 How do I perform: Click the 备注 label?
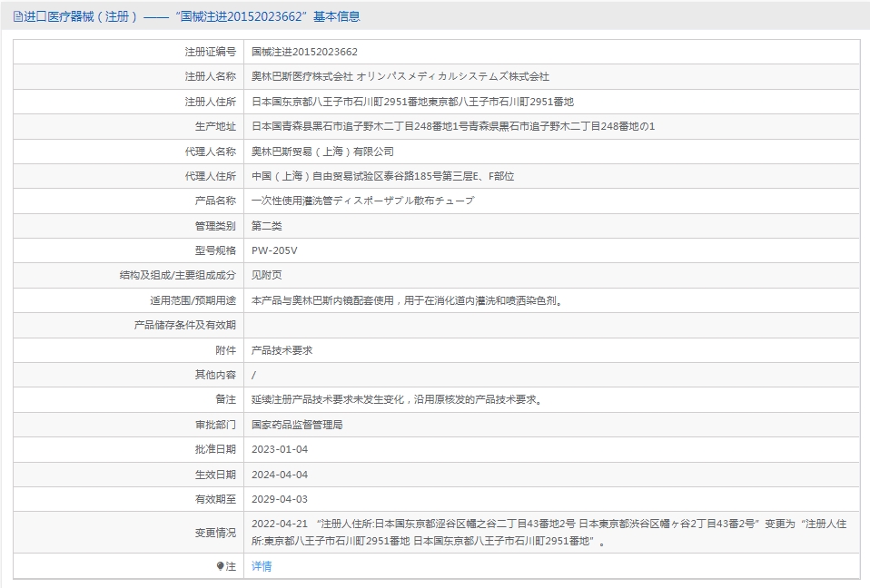tap(226, 399)
